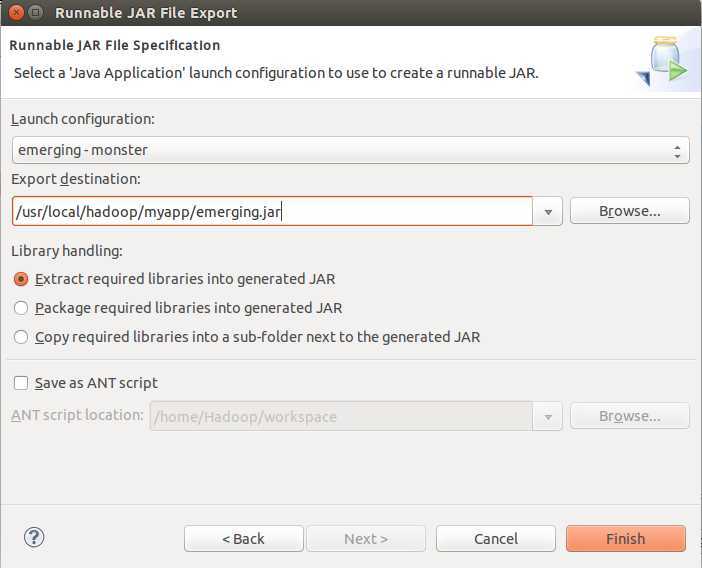Click the JAR wizard banner icon
The image size is (702, 568).
click(x=663, y=62)
